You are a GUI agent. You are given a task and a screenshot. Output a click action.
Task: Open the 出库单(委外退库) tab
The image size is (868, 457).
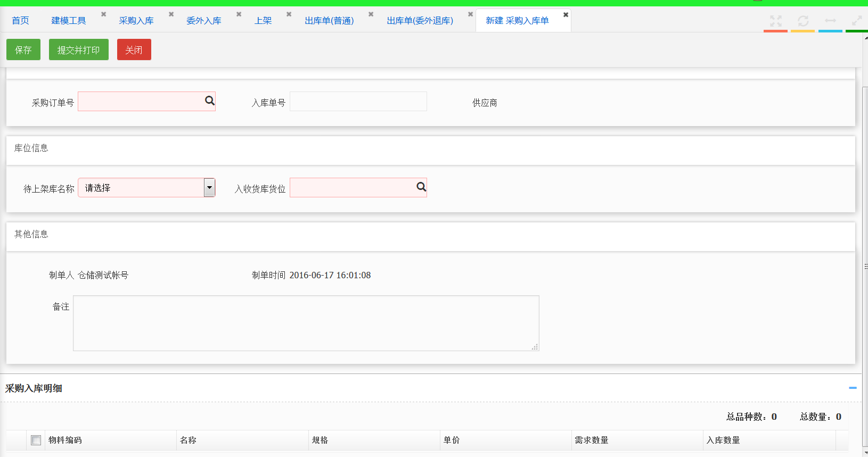pyautogui.click(x=420, y=21)
